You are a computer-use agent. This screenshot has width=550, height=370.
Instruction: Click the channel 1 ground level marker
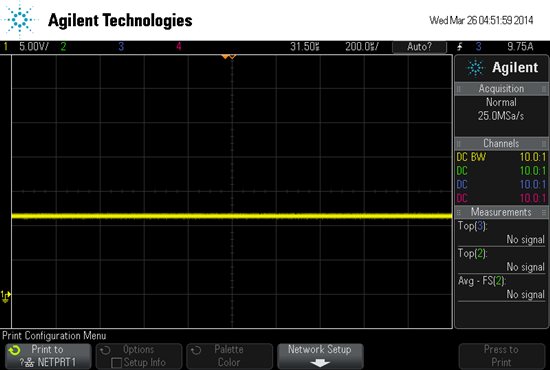click(6, 296)
